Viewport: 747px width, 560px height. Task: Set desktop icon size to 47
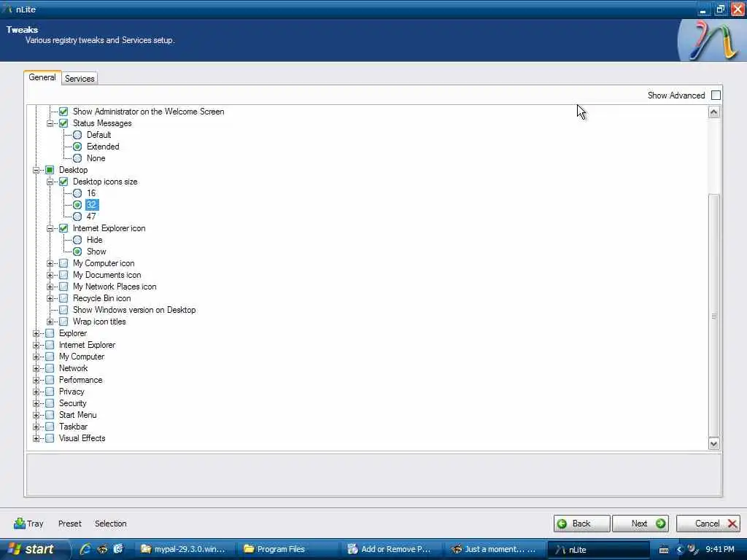(x=77, y=216)
